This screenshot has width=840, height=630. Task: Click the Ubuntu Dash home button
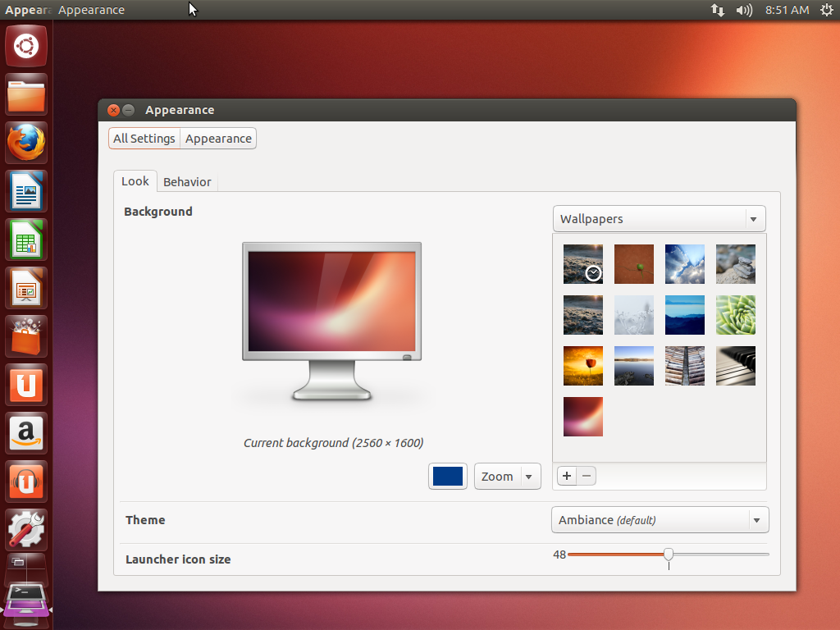click(26, 46)
